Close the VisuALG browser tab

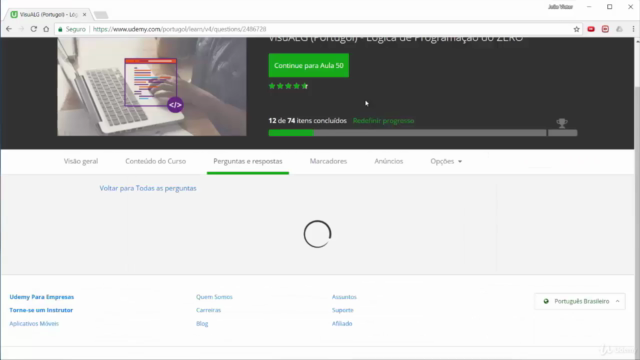tap(84, 14)
